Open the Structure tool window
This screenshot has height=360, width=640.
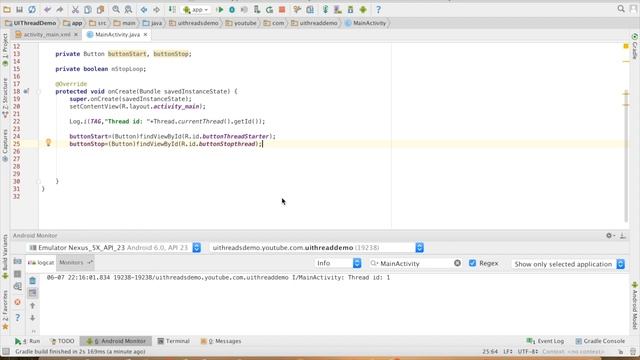pos(5,98)
